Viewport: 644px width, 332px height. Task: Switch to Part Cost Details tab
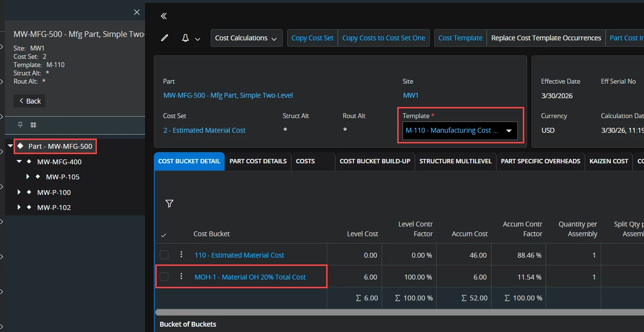[x=258, y=161]
